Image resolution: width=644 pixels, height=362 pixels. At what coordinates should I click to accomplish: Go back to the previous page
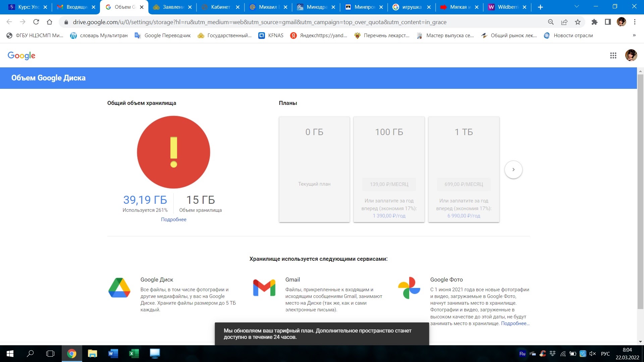point(9,22)
